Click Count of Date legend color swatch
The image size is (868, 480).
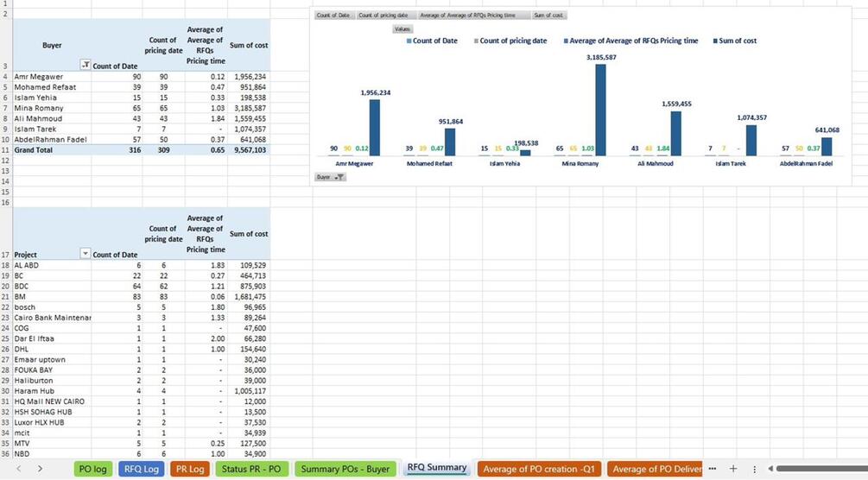[x=409, y=41]
